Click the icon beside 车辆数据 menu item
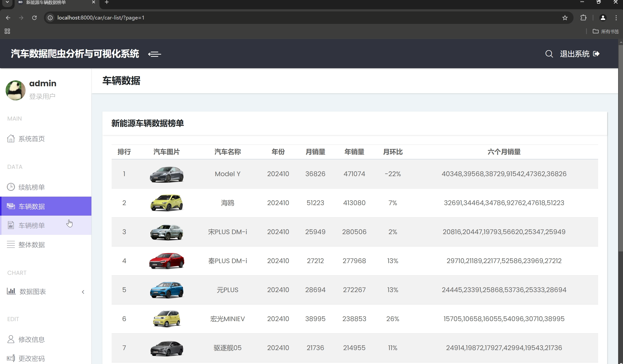This screenshot has width=623, height=364. tap(11, 206)
